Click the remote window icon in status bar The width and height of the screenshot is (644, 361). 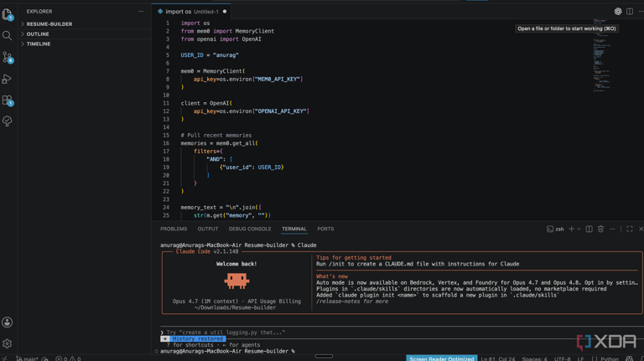tap(5, 358)
